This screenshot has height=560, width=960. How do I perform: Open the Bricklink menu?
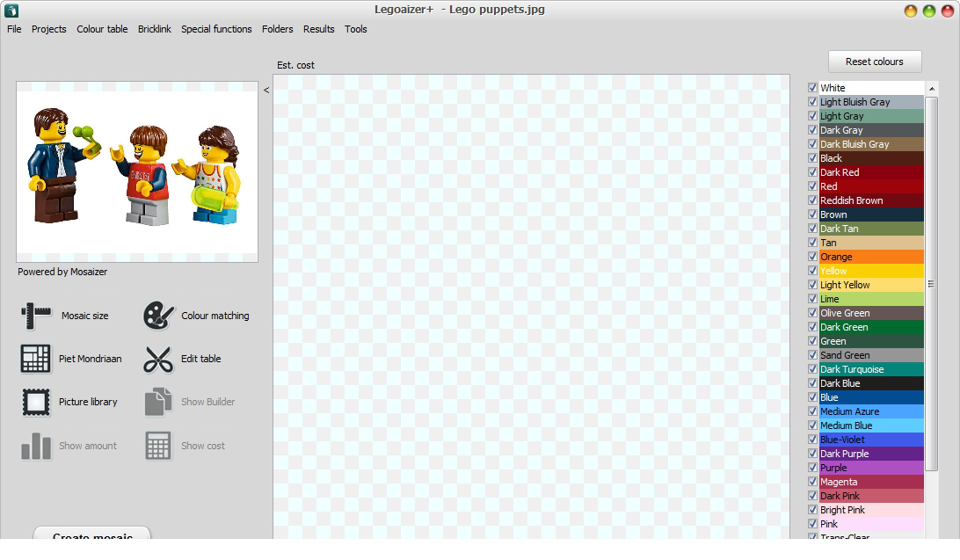[x=155, y=29]
